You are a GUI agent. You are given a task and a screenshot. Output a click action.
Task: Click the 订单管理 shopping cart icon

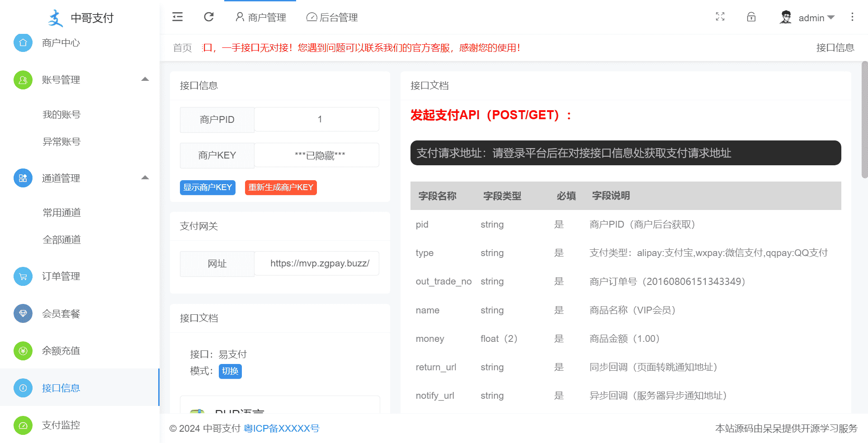coord(23,276)
